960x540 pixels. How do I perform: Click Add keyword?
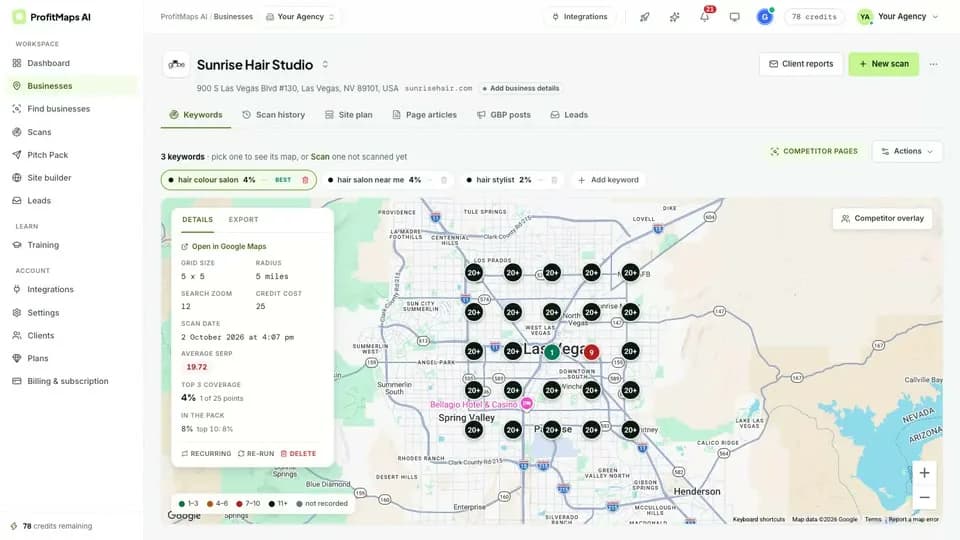pos(608,180)
